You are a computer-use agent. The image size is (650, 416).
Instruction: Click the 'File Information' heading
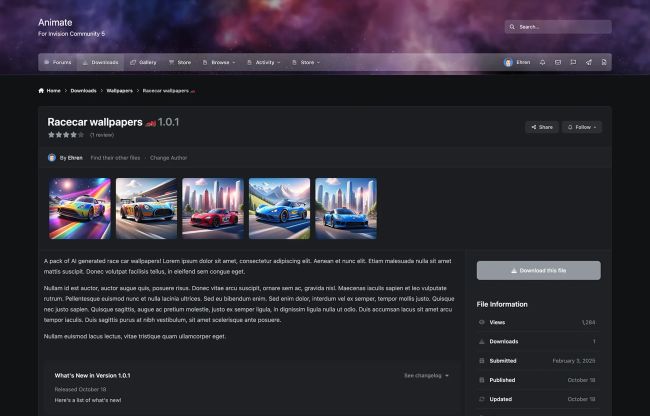502,304
